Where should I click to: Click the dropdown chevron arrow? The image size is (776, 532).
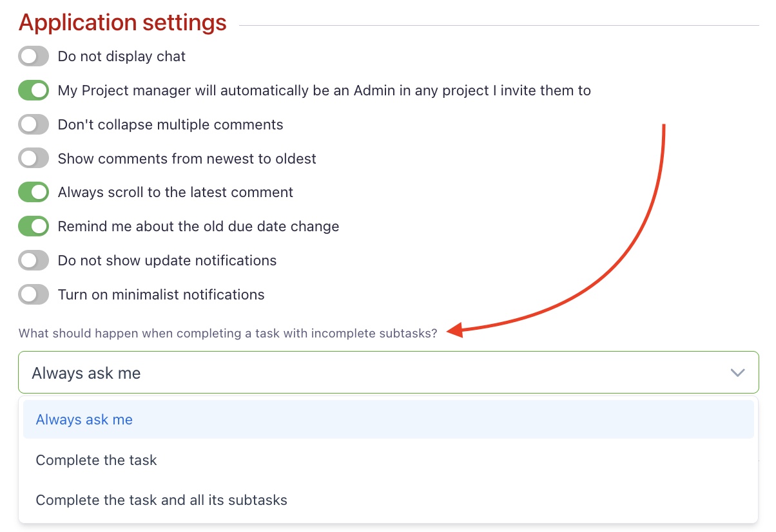coord(737,372)
